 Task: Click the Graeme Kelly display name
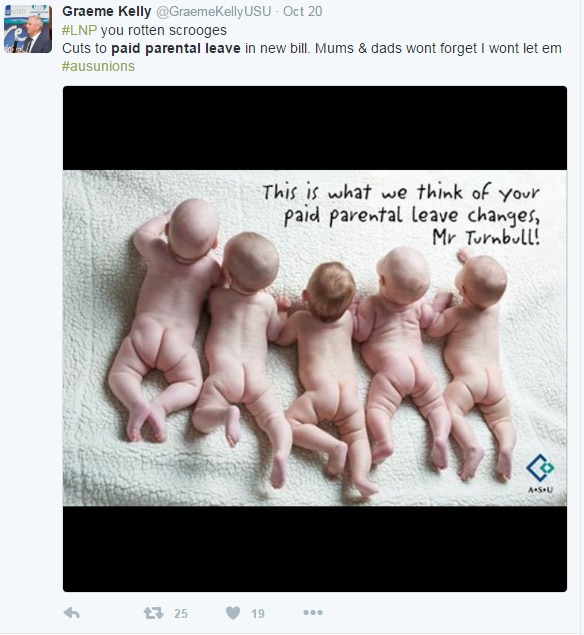point(107,11)
